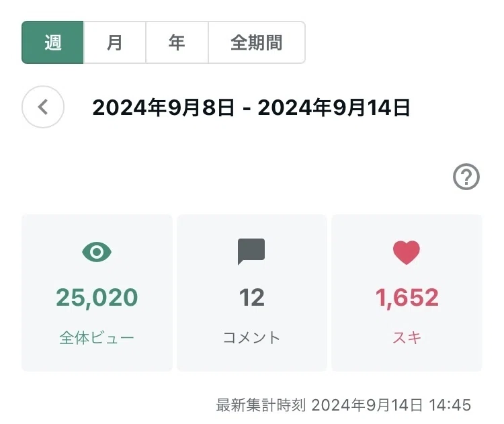Screen dimensions: 504x424
Task: Open the total views stats card
Action: pyautogui.click(x=97, y=293)
